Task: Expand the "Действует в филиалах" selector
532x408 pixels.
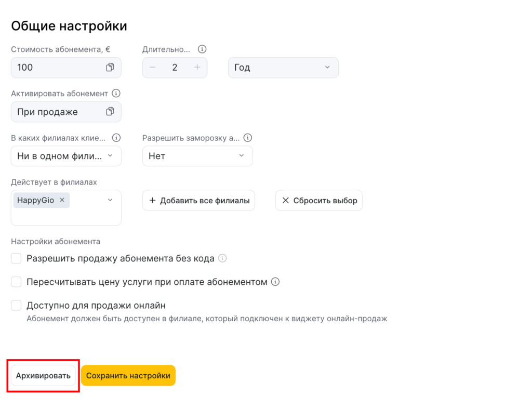Action: (x=110, y=200)
